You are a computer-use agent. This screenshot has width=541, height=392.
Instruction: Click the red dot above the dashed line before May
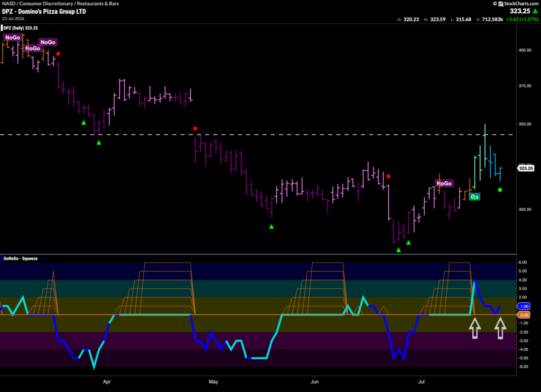point(195,128)
